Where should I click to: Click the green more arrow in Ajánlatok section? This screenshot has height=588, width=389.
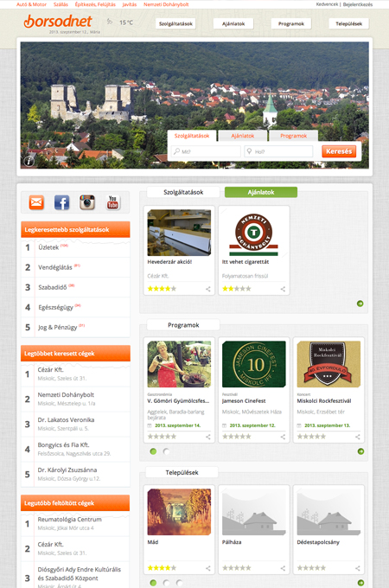[360, 304]
